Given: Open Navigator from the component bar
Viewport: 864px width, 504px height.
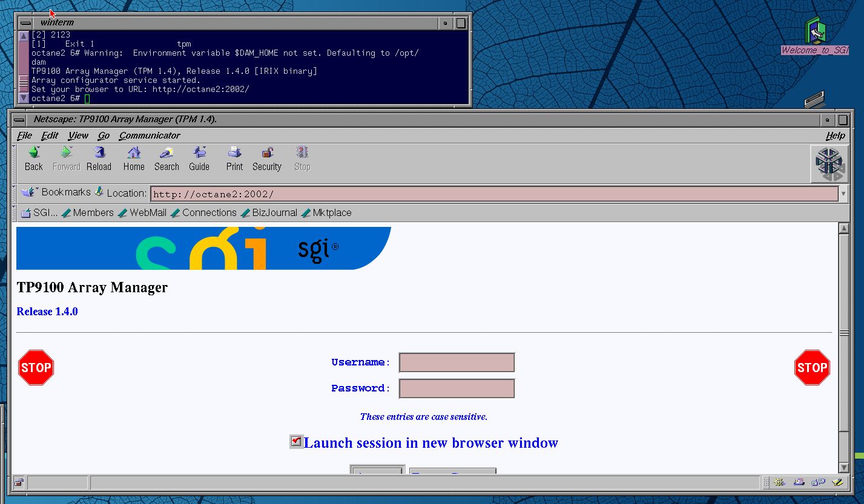Looking at the screenshot, I should 780,482.
